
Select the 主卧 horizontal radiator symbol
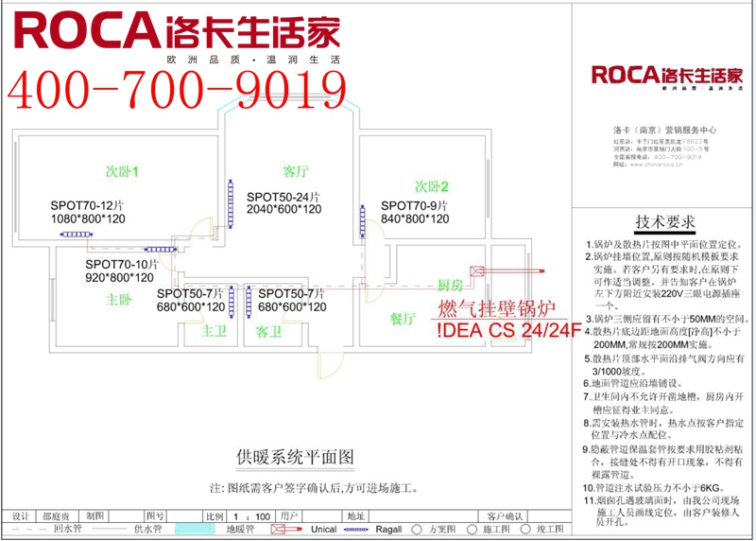[161, 250]
